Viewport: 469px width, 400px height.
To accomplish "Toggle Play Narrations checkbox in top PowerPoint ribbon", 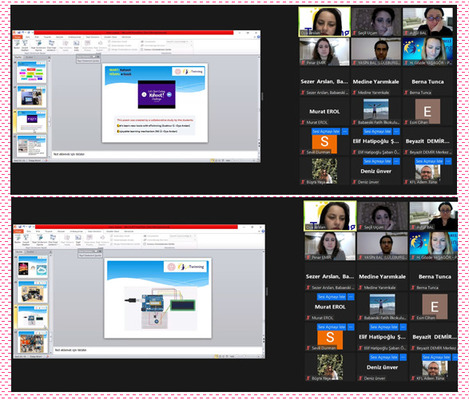I will coord(110,42).
